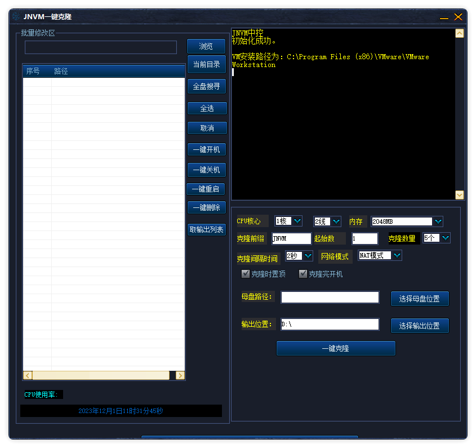Click the JNVM snowflake app icon
The height and width of the screenshot is (448, 476).
click(16, 16)
